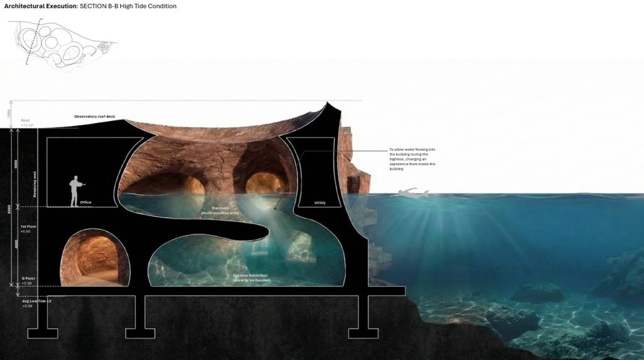Screen dimensions: 644x360
Task: Click the section cut line on key plan
Action: pos(34,41)
